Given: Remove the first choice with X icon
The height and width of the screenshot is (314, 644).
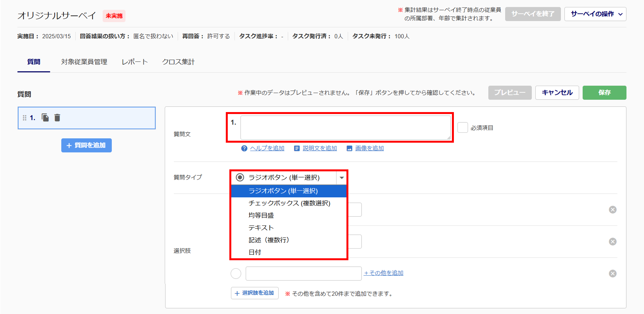Looking at the screenshot, I should 612,210.
